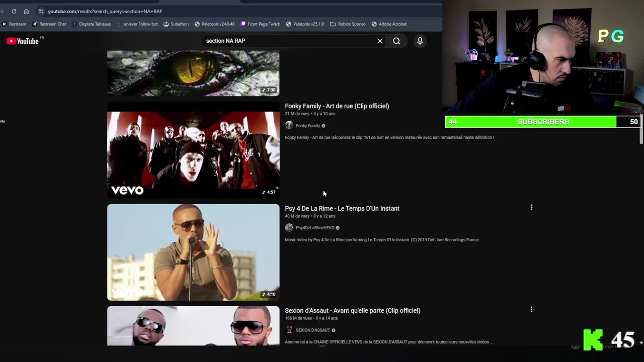Click title 'Fonky Family - Art de rue (Clip officiel)'
The height and width of the screenshot is (362, 644).
(337, 106)
